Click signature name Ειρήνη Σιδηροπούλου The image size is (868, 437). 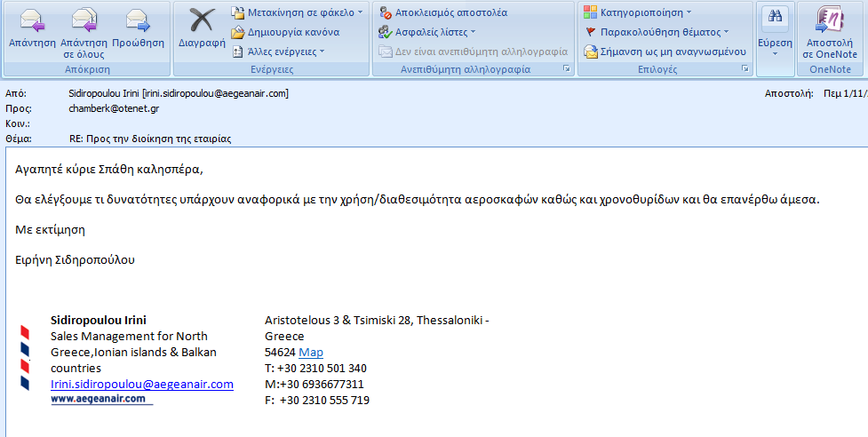point(75,259)
